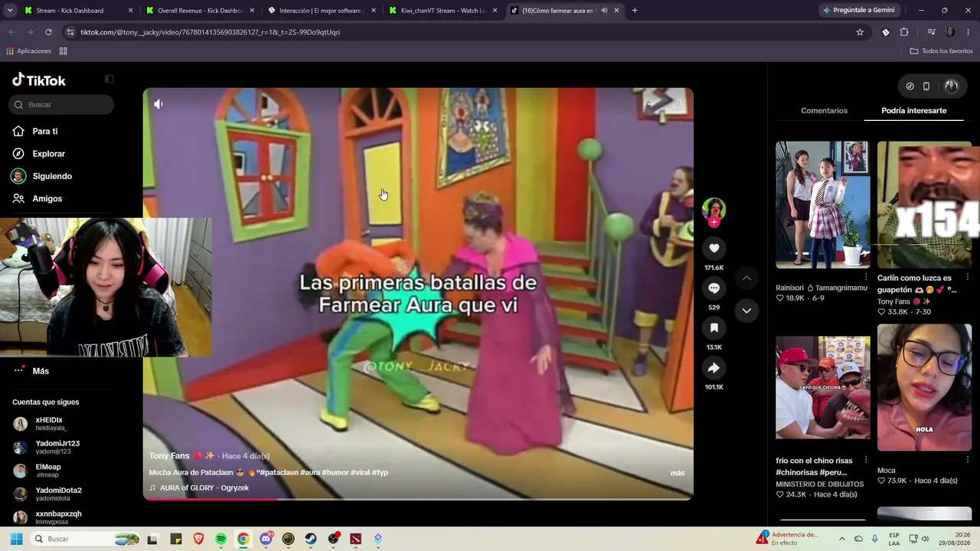The width and height of the screenshot is (980, 551).
Task: Focus the TikTok Buscar search field
Action: point(61,105)
